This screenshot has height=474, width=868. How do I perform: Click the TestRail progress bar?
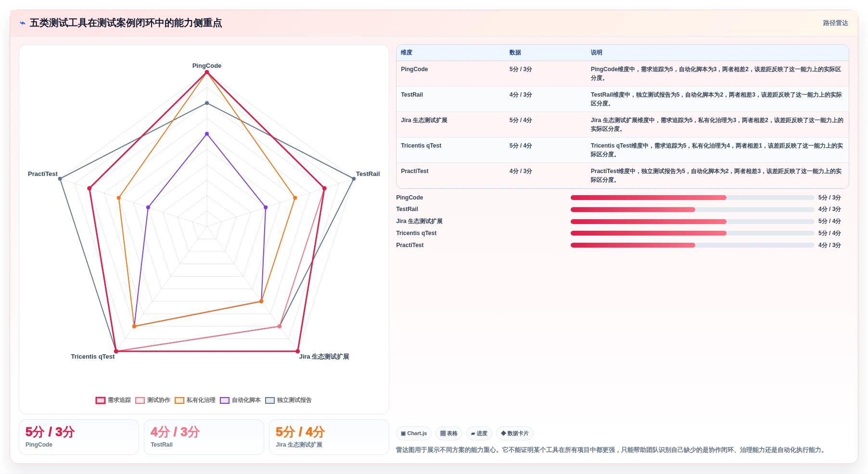tap(692, 210)
